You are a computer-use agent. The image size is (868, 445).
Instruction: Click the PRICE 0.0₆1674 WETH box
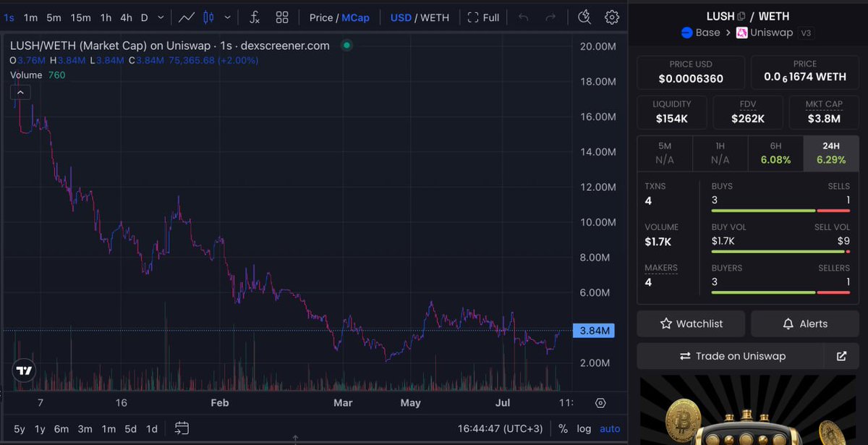pos(805,72)
